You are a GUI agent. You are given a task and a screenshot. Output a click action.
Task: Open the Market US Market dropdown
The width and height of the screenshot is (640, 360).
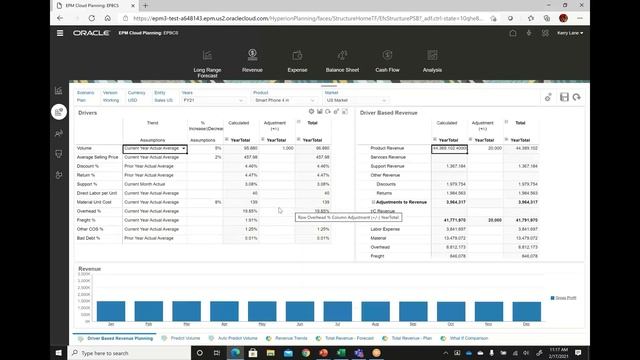356,100
